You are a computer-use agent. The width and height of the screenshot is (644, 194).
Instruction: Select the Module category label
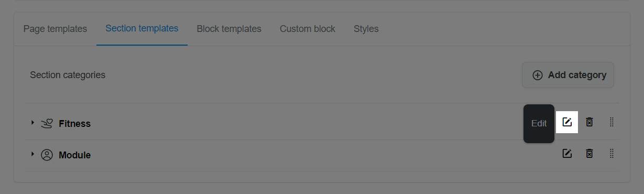74,155
